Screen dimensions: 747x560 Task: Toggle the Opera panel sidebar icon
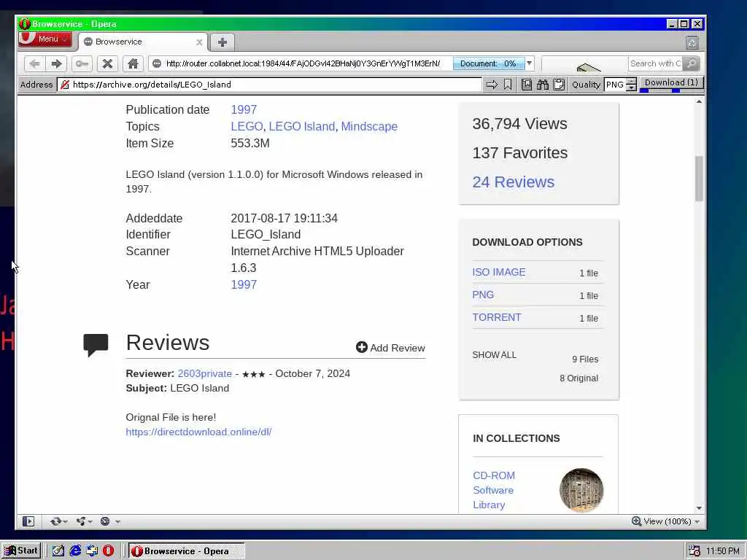click(28, 521)
